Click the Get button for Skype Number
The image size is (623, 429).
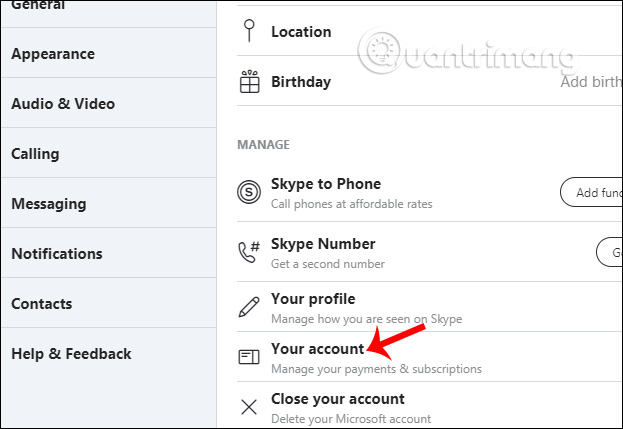click(609, 250)
